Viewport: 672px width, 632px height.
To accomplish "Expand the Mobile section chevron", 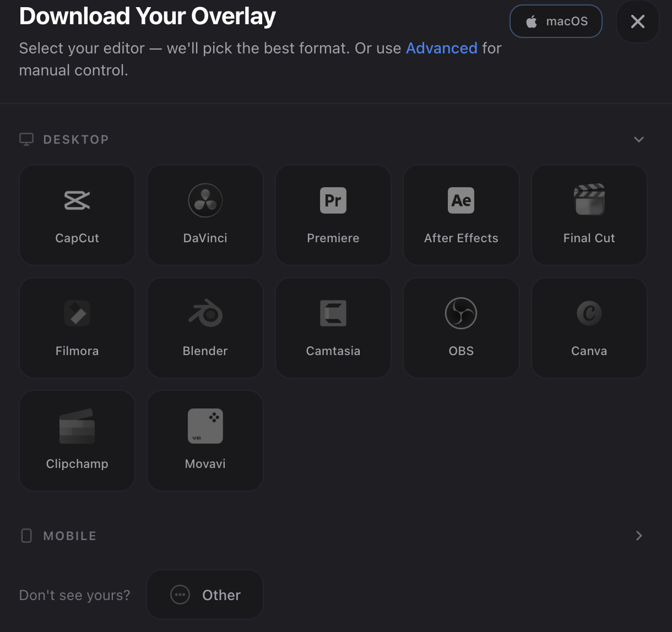I will point(638,536).
